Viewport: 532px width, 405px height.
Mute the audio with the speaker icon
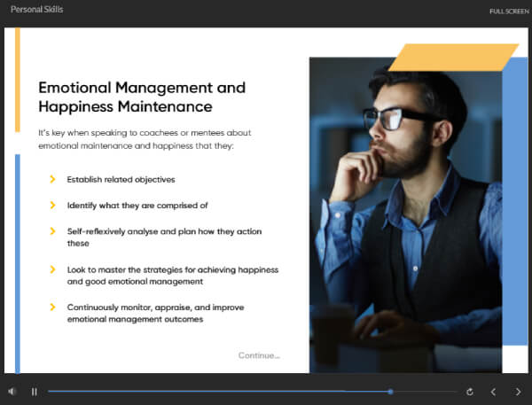[12, 391]
